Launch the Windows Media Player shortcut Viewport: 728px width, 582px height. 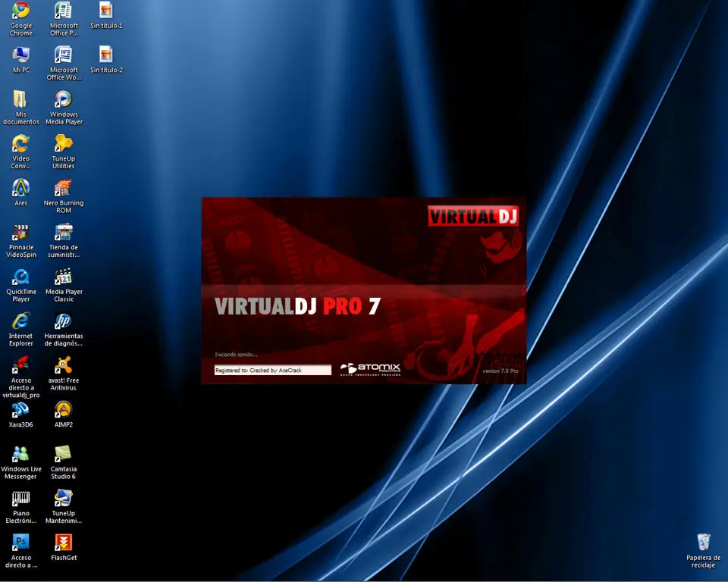(x=63, y=99)
